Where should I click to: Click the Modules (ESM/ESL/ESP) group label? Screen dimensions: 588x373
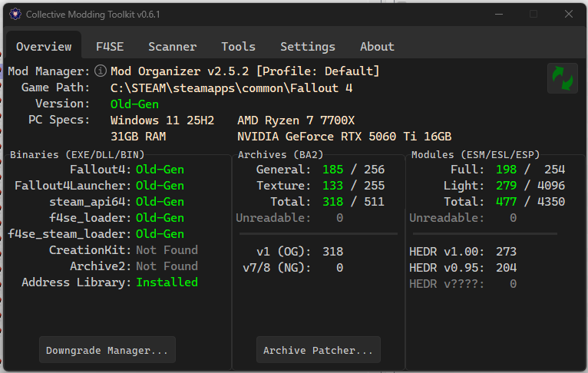coord(475,154)
